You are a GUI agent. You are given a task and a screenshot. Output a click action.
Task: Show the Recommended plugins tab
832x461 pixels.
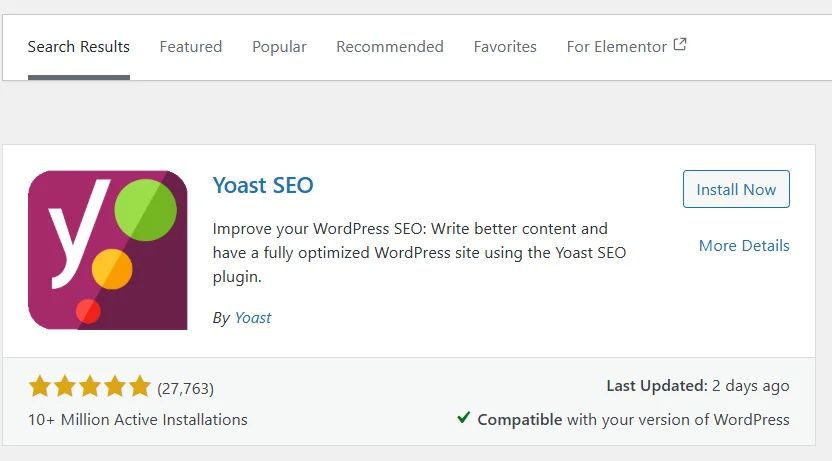(390, 47)
